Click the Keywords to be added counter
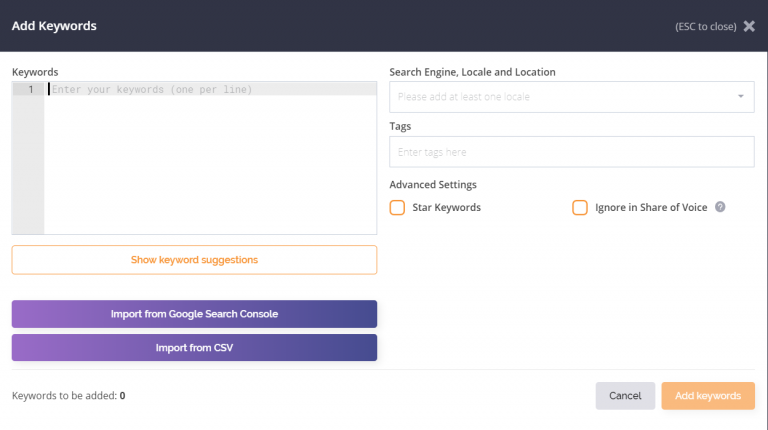The width and height of the screenshot is (768, 430). pos(68,396)
